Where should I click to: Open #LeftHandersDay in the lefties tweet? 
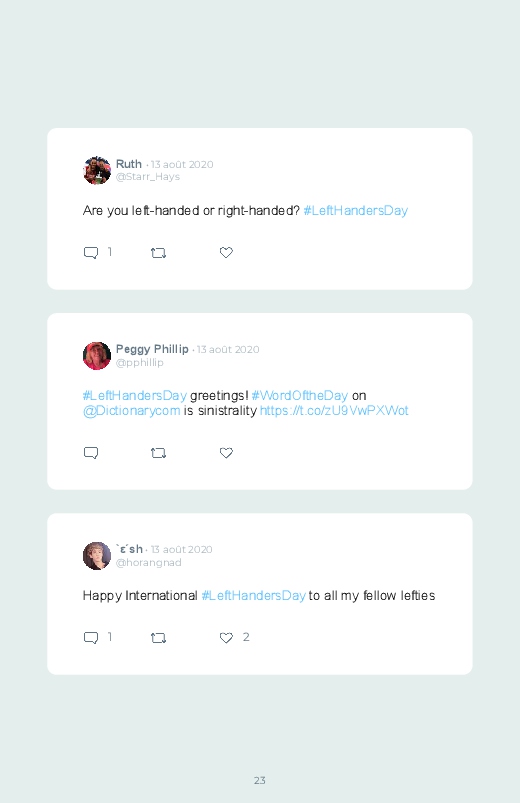pyautogui.click(x=254, y=596)
